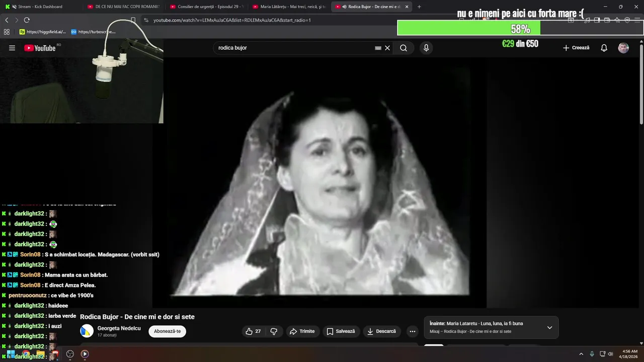Switch to DE CE NU MAI FAC COPII tab
Screen dimensions: 644x362
pyautogui.click(x=123, y=7)
